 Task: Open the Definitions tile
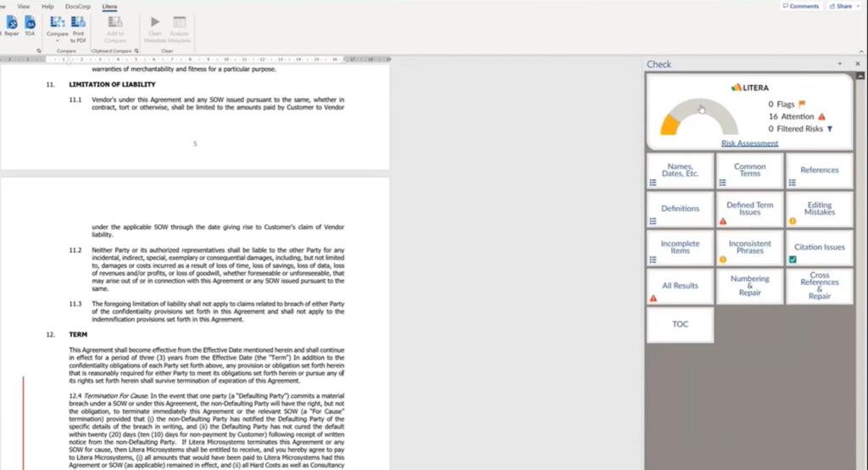click(680, 209)
